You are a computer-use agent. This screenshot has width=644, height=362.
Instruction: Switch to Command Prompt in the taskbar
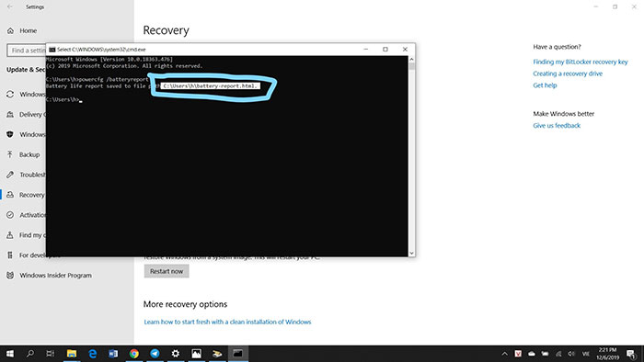pos(237,354)
